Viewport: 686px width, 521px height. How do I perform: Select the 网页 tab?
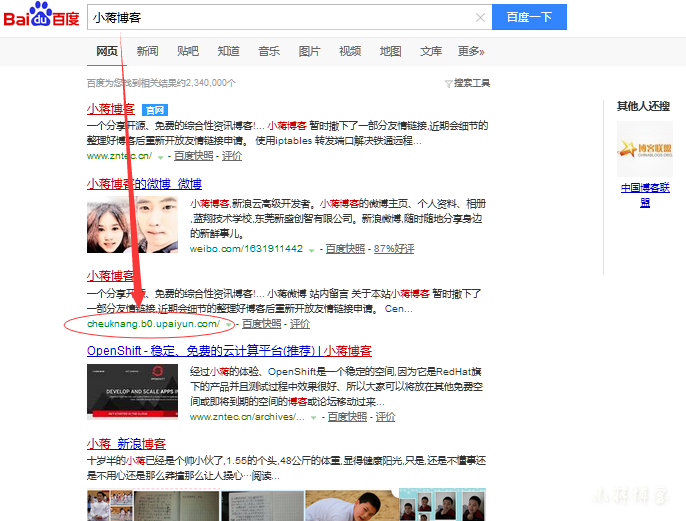(107, 52)
